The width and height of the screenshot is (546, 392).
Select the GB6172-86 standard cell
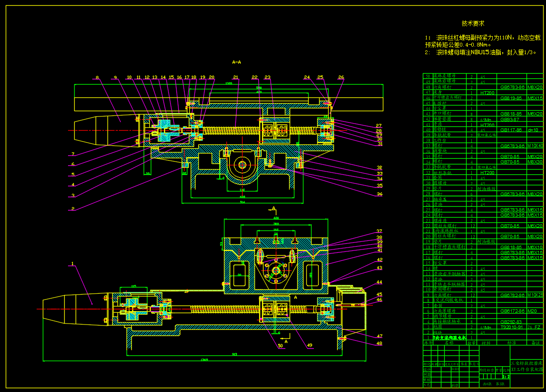(511, 311)
